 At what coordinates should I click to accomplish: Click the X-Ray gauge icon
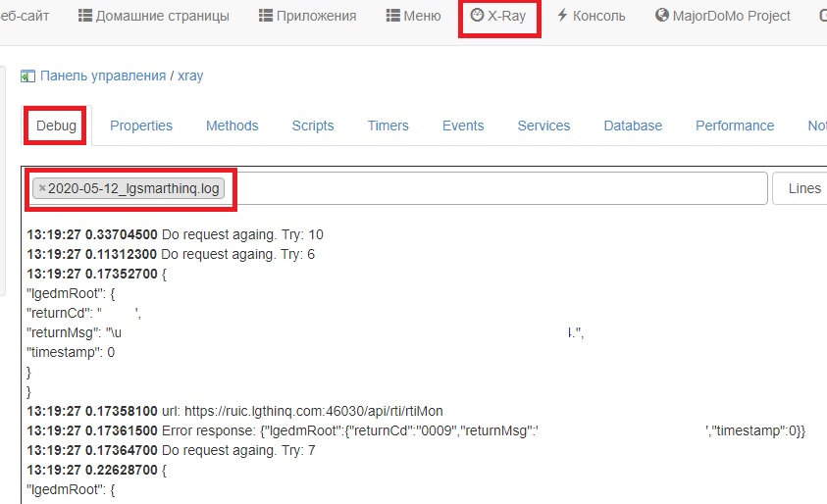(x=477, y=16)
